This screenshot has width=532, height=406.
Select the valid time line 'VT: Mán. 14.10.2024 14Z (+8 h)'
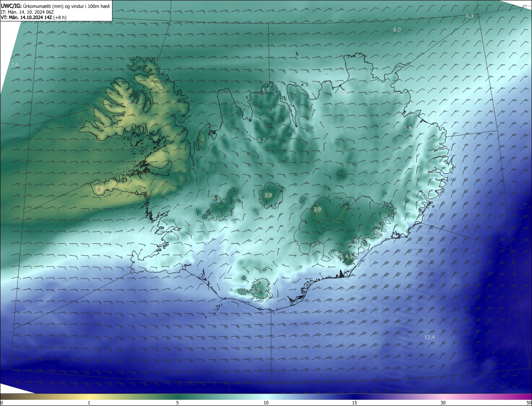pyautogui.click(x=34, y=17)
